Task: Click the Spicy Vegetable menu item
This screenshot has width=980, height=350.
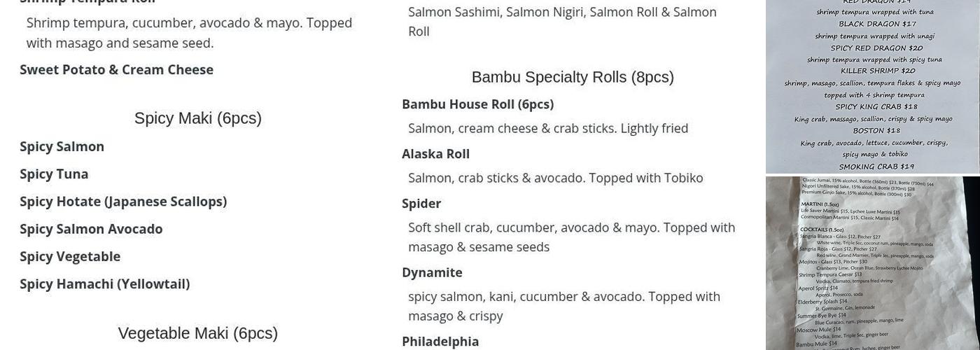Action: click(x=70, y=256)
